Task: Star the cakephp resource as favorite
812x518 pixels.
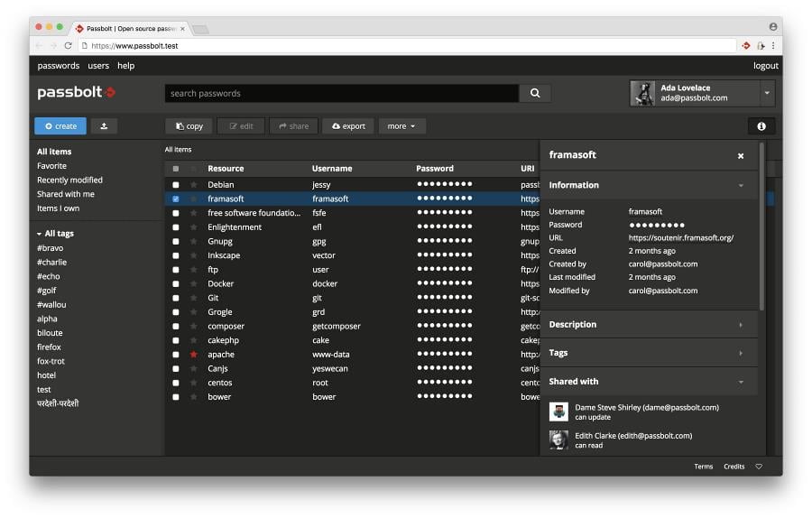Action: coord(194,340)
